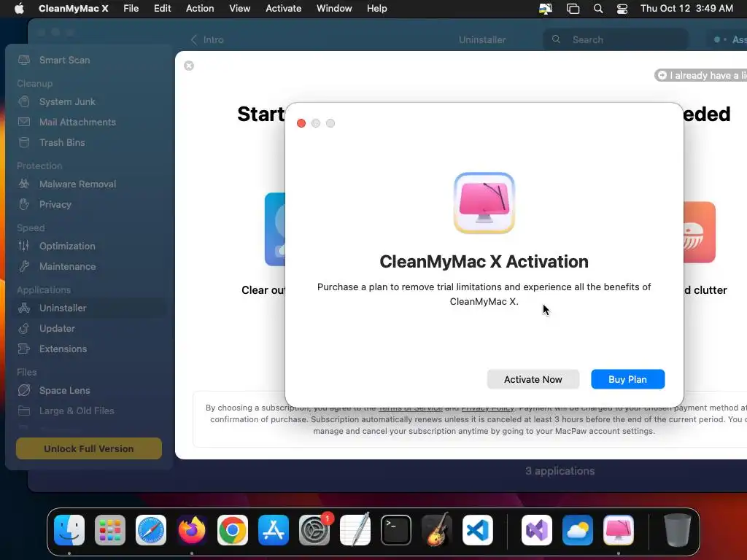Open TextEdit from the Dock

click(x=355, y=530)
